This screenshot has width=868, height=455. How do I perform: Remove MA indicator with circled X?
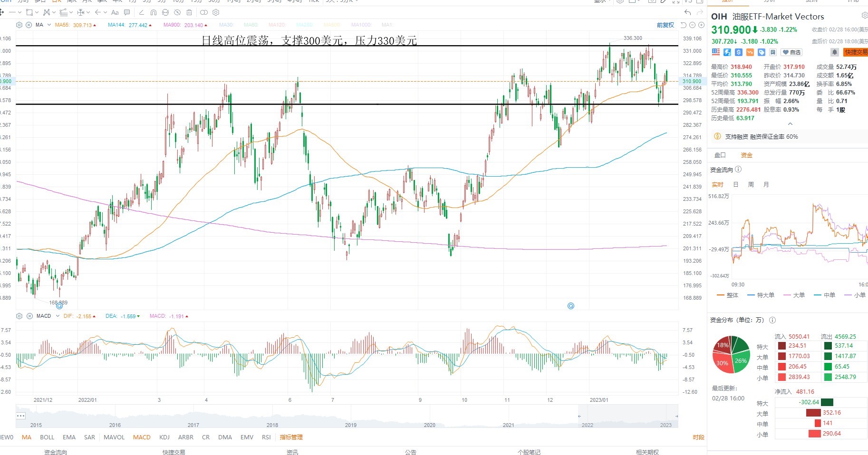coord(29,25)
